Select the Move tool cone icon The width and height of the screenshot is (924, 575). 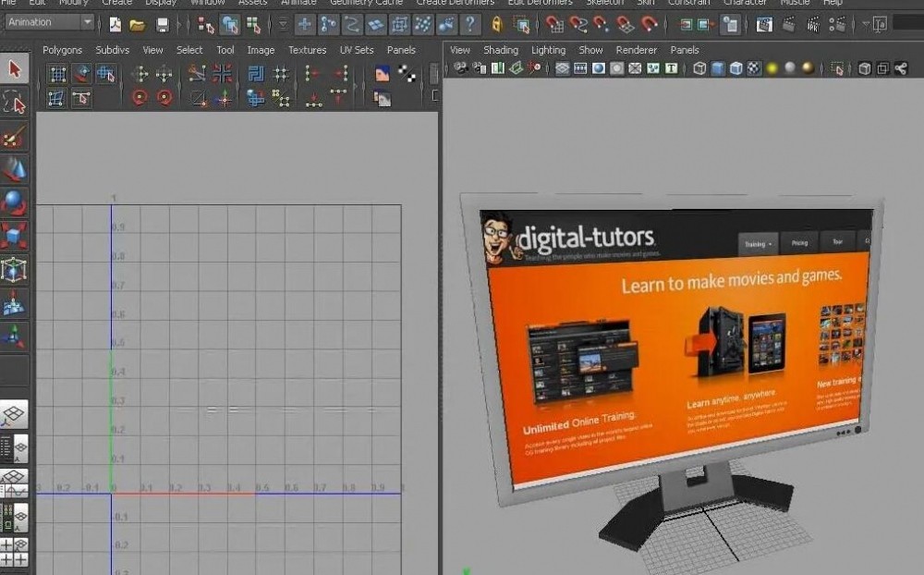click(14, 170)
